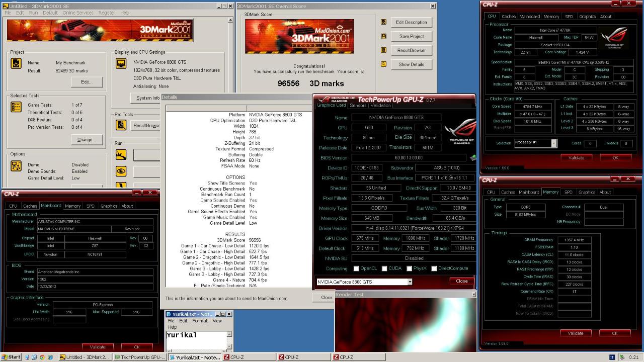The height and width of the screenshot is (362, 644).
Task: Click into the Notepad text area
Action: pos(196,341)
